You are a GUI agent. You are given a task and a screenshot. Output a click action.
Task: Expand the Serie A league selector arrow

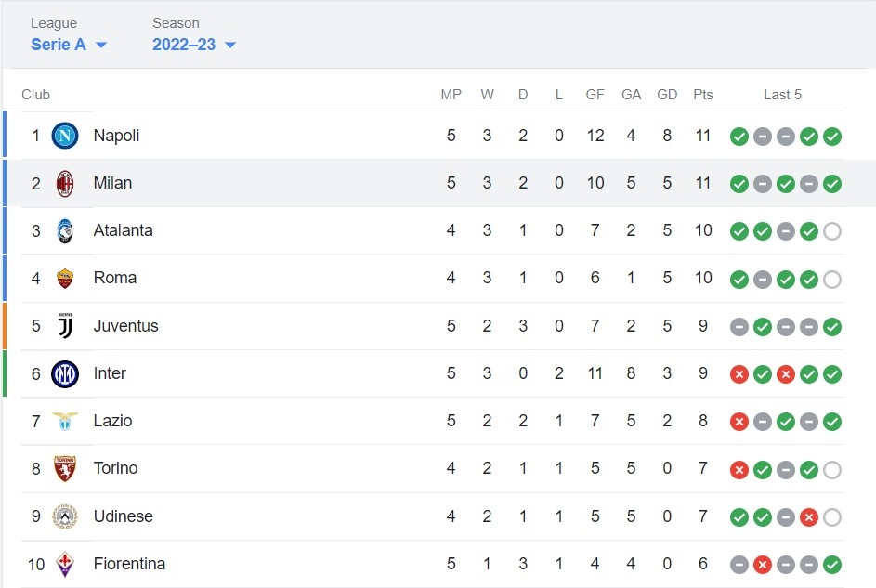(x=102, y=45)
